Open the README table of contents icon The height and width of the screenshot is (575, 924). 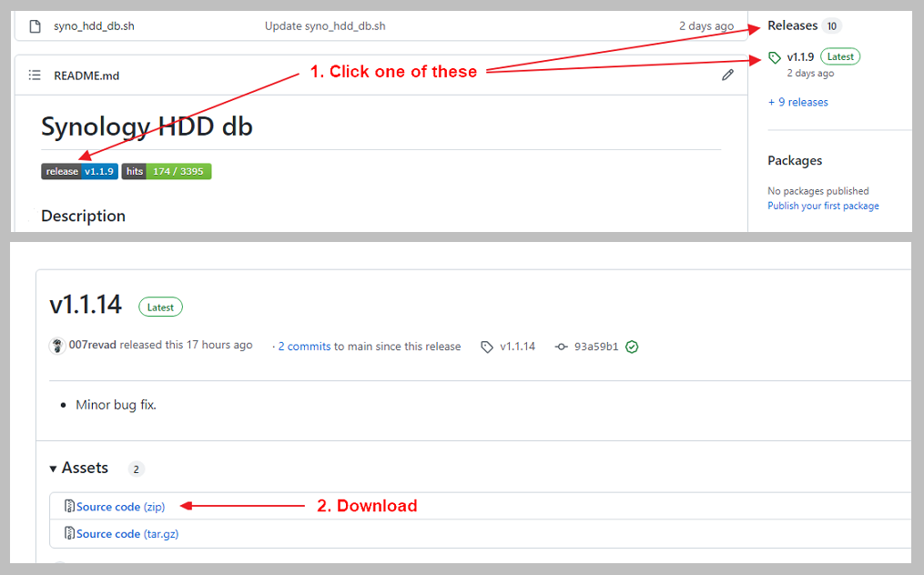(x=35, y=76)
